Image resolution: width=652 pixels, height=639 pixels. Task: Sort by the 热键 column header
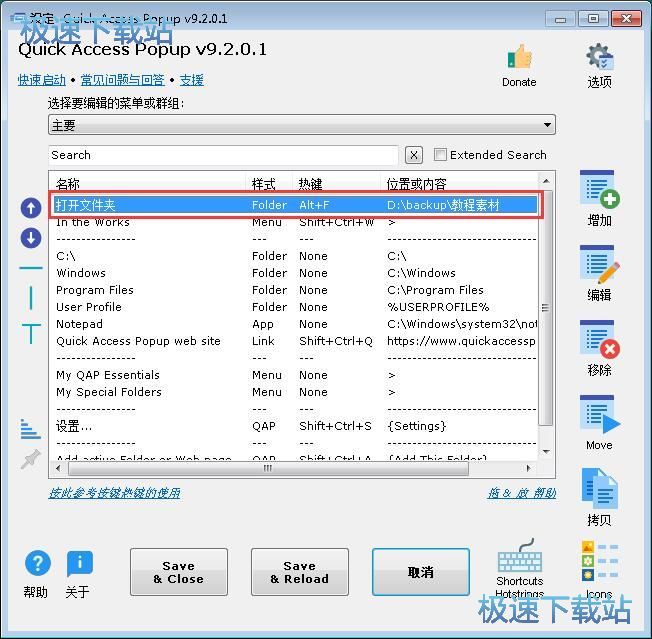(x=337, y=183)
